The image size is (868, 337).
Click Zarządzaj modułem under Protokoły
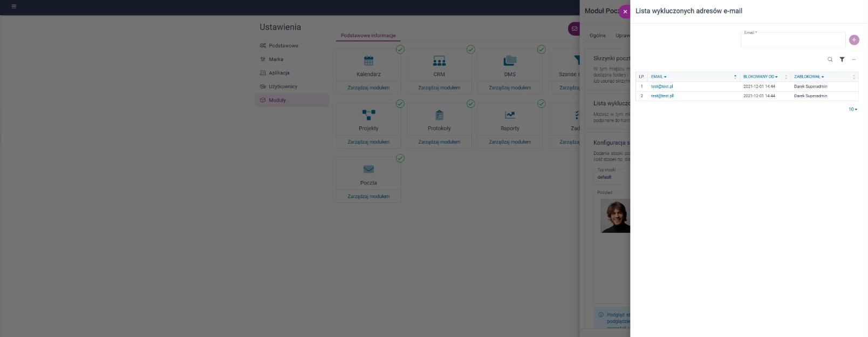439,142
